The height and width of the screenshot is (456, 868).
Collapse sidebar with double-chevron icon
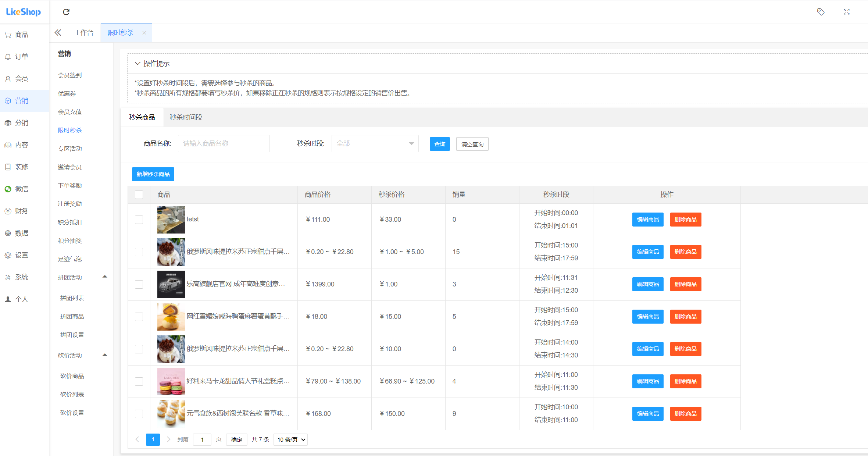(x=58, y=33)
